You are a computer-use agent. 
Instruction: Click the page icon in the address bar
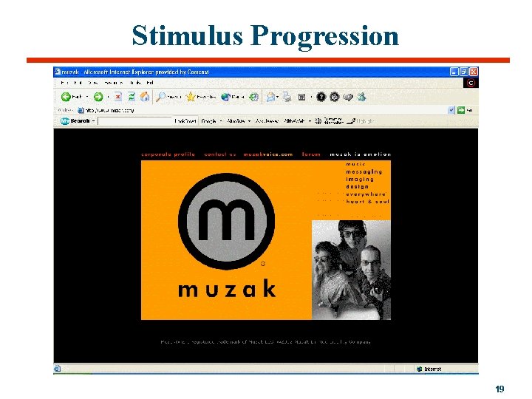[x=81, y=110]
